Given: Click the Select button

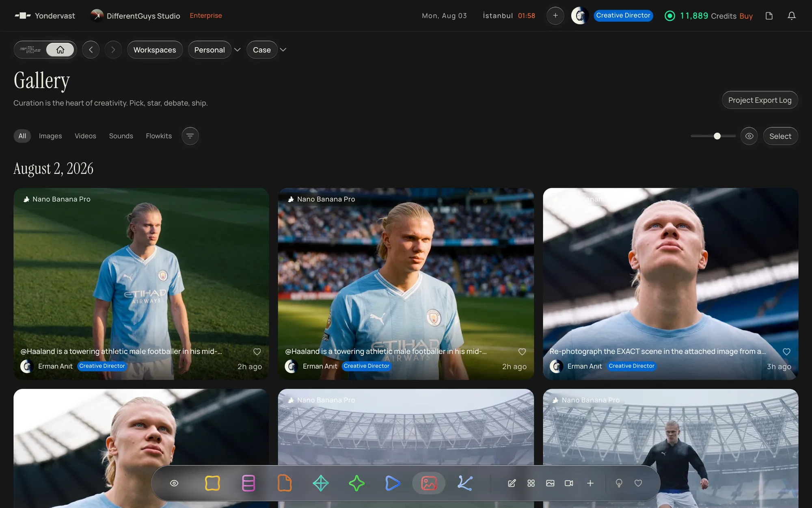Looking at the screenshot, I should (780, 136).
